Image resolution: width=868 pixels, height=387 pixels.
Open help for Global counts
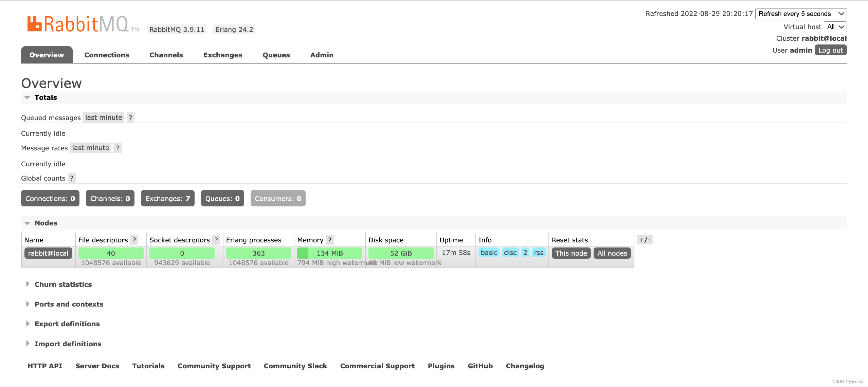(x=72, y=178)
